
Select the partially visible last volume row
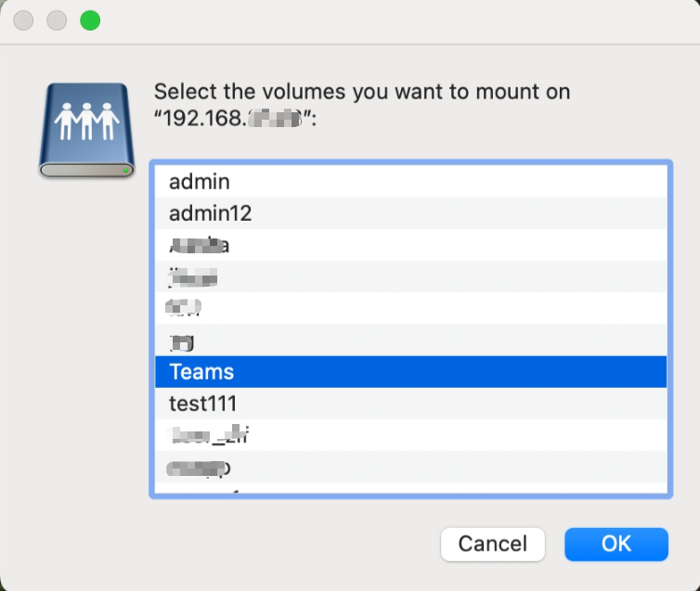(408, 488)
